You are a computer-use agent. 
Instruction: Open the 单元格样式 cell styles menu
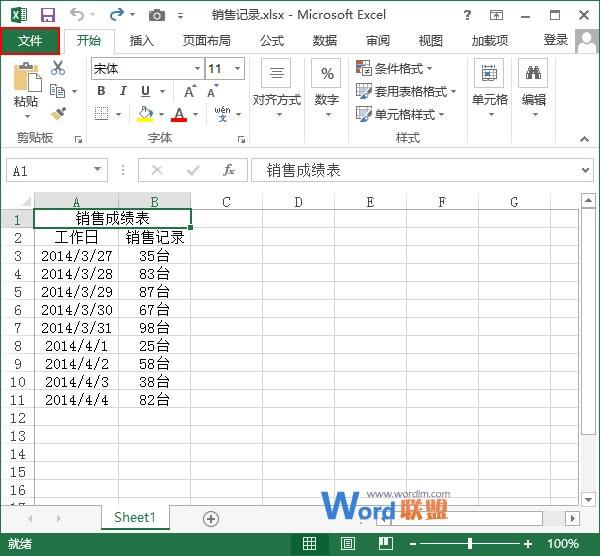point(400,114)
